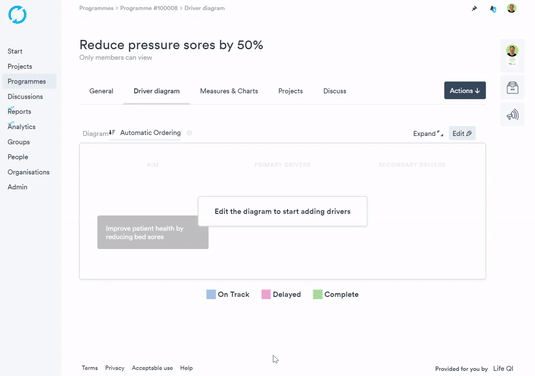
Task: Open Organisations in the sidebar
Action: click(28, 172)
